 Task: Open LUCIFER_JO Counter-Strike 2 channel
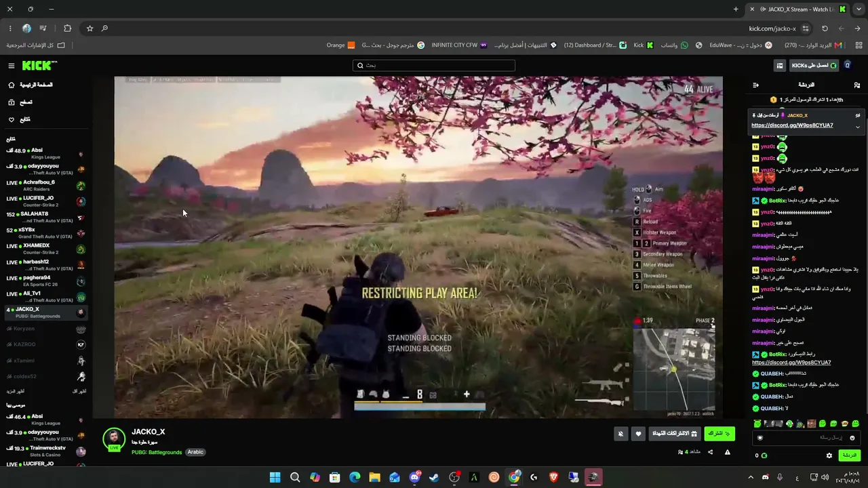point(45,201)
